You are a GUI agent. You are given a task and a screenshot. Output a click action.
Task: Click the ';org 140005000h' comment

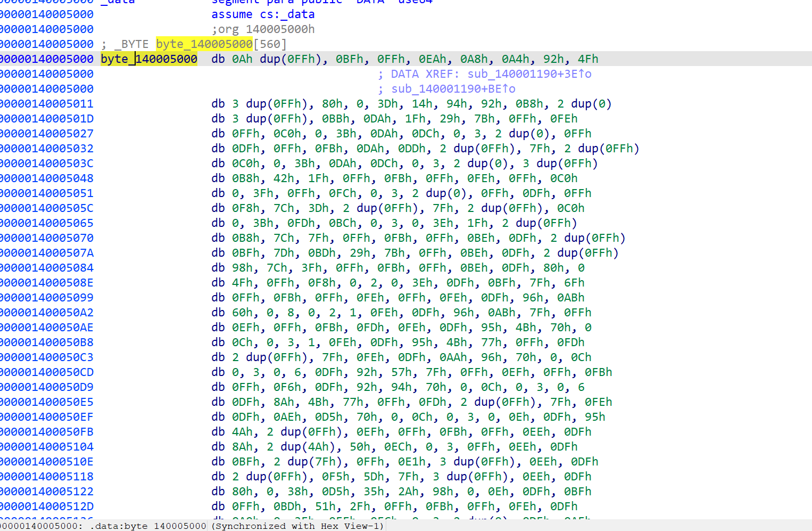coord(263,29)
